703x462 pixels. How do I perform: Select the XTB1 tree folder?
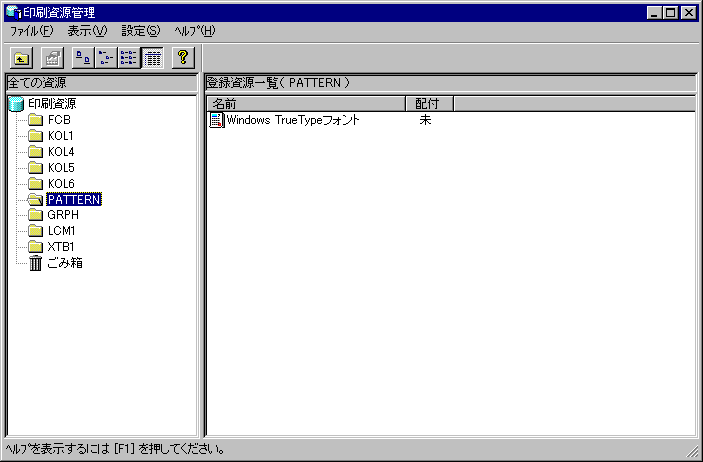coord(61,247)
